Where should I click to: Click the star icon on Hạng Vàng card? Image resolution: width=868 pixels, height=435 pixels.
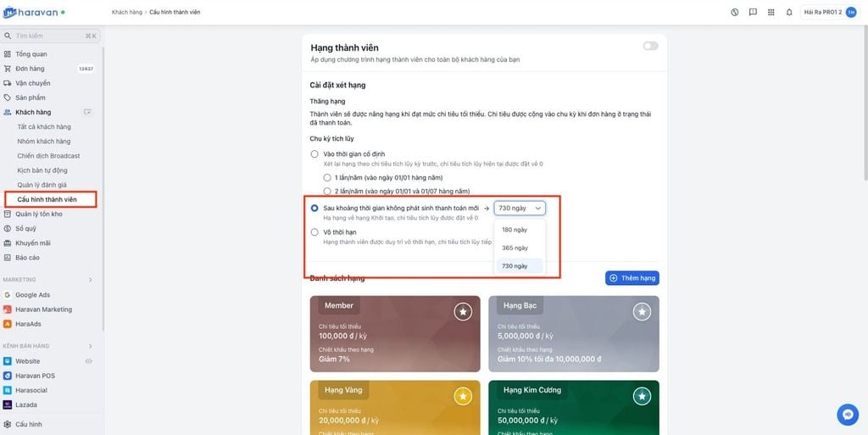pos(463,396)
